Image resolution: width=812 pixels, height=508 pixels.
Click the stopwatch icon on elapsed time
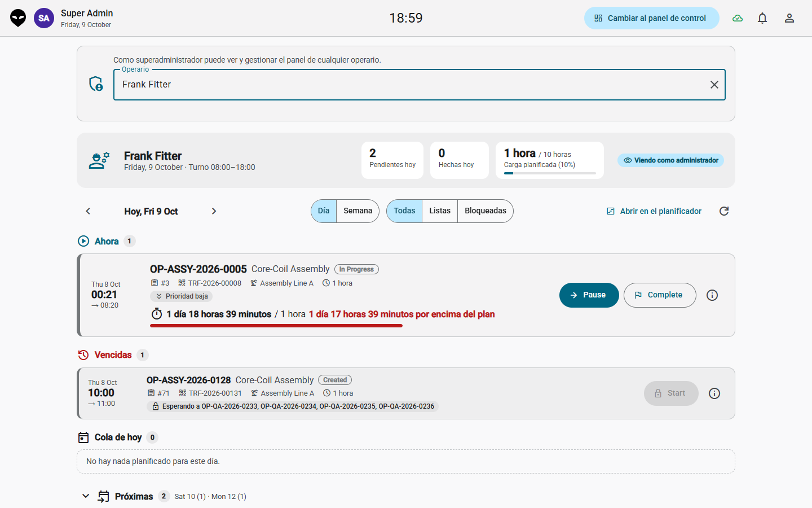(157, 314)
